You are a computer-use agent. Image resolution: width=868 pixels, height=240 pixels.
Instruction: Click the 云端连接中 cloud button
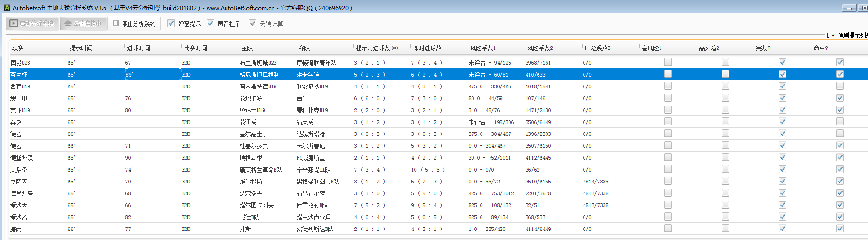(83, 23)
